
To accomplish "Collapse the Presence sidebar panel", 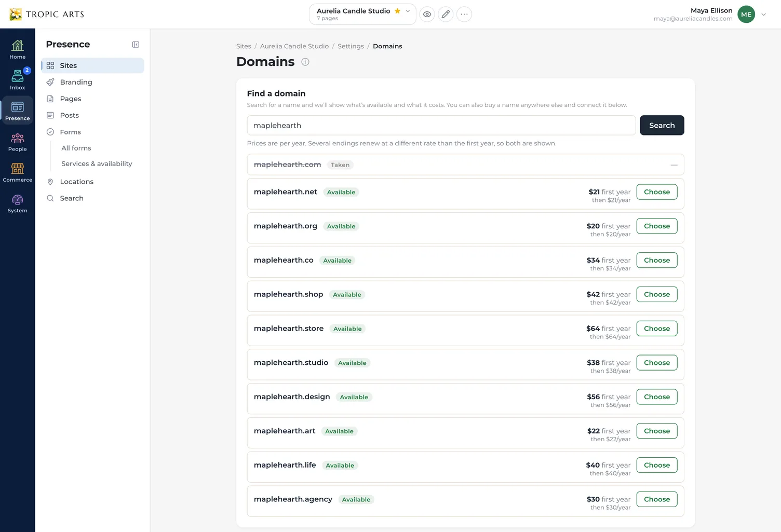I will pyautogui.click(x=136, y=45).
